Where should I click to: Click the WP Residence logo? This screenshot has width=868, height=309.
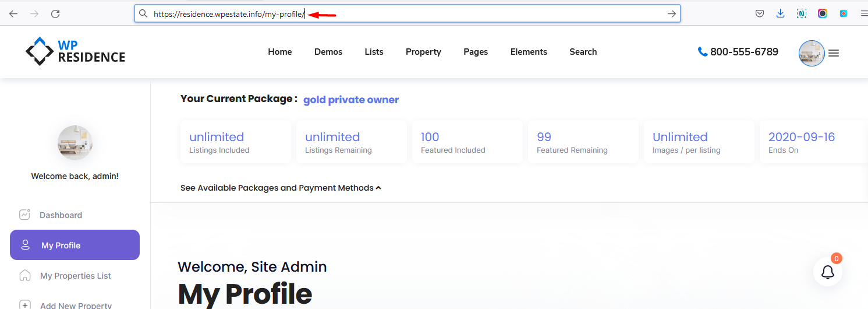75,51
